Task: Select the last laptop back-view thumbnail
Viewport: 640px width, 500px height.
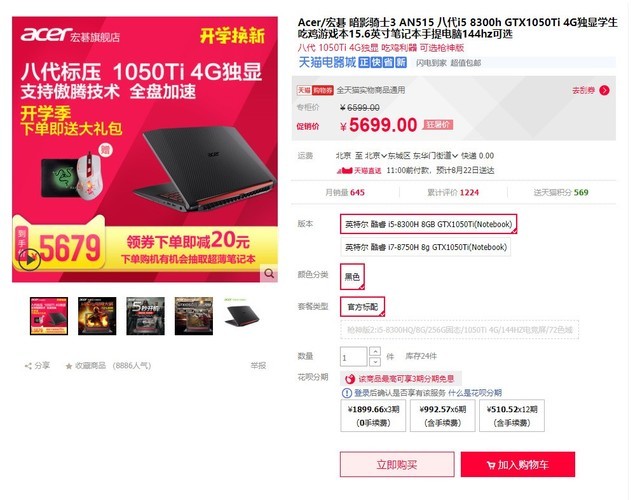Action: tap(242, 316)
